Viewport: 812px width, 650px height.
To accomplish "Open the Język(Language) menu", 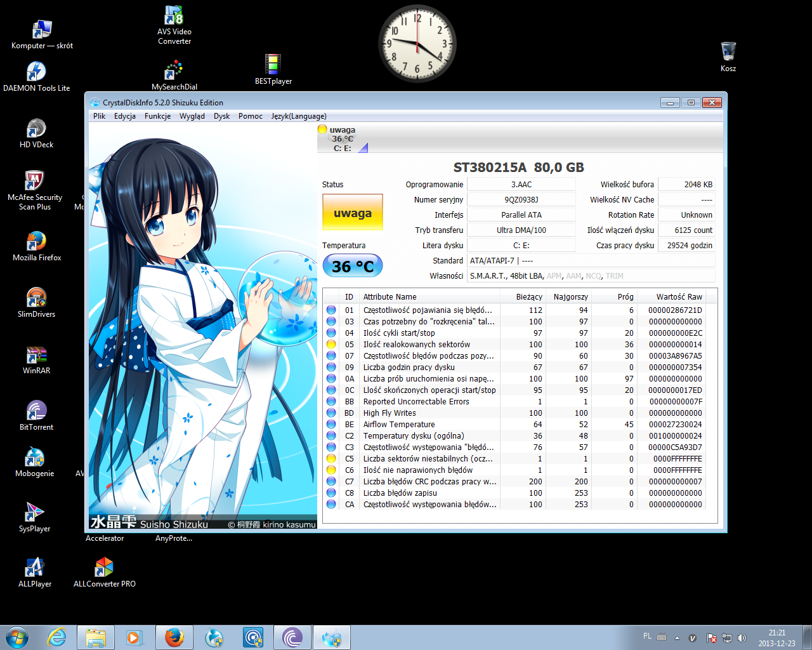I will pos(299,116).
